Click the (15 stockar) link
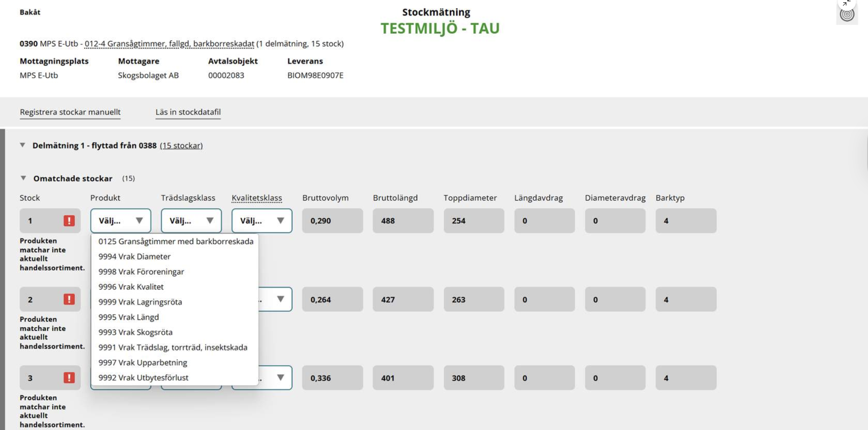The height and width of the screenshot is (430, 868). 181,145
